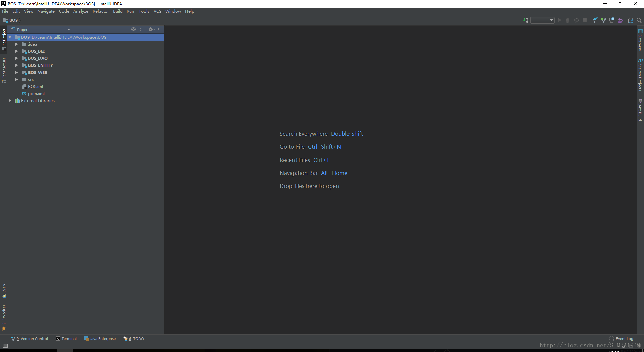Expand the BOS_WEB module
This screenshot has width=644, height=352.
16,73
